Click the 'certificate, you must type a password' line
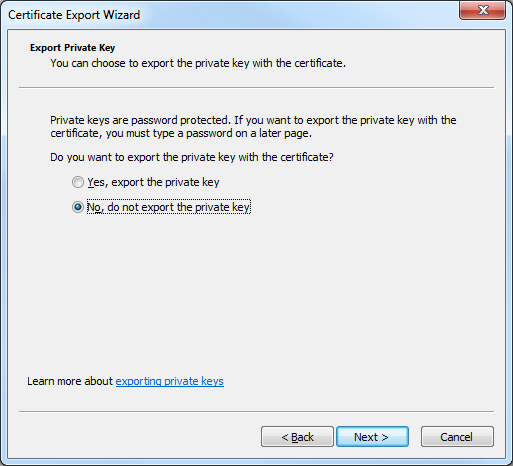This screenshot has width=513, height=466. [x=181, y=133]
